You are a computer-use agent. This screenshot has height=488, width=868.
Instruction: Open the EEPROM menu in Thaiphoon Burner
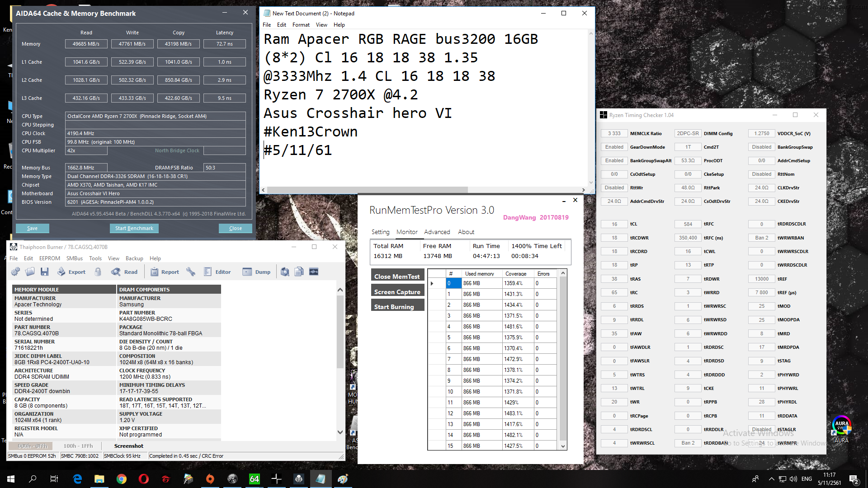tap(49, 258)
